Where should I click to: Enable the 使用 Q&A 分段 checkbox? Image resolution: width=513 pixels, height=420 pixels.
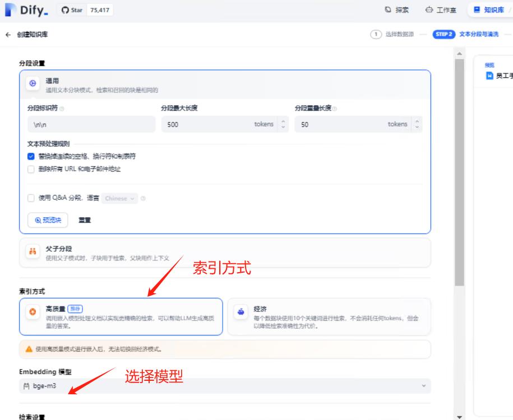click(31, 198)
